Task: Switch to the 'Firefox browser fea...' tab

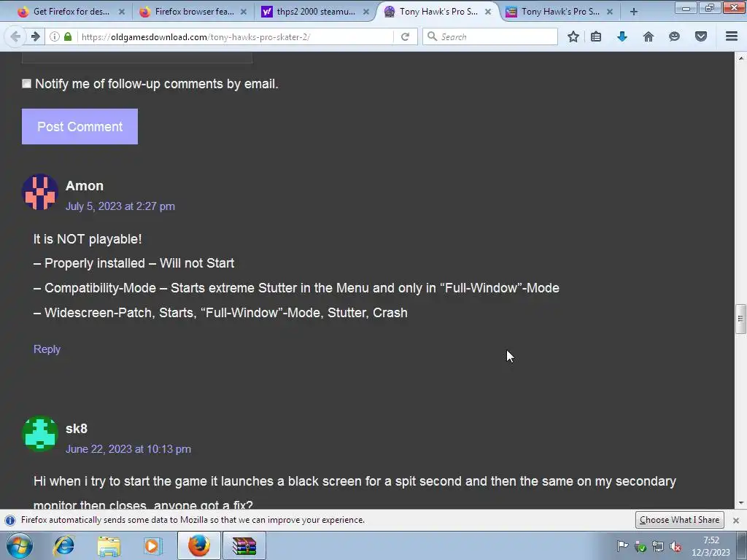Action: [x=193, y=12]
